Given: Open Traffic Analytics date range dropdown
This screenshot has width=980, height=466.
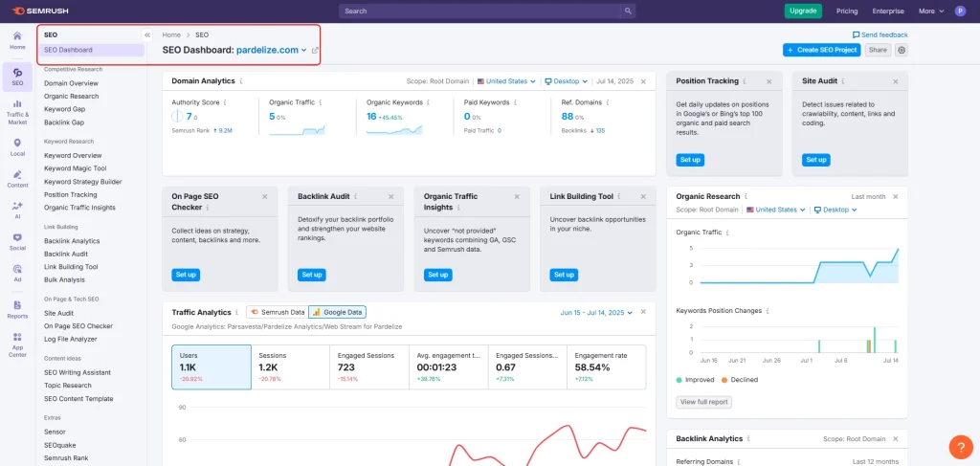Looking at the screenshot, I should pos(597,312).
